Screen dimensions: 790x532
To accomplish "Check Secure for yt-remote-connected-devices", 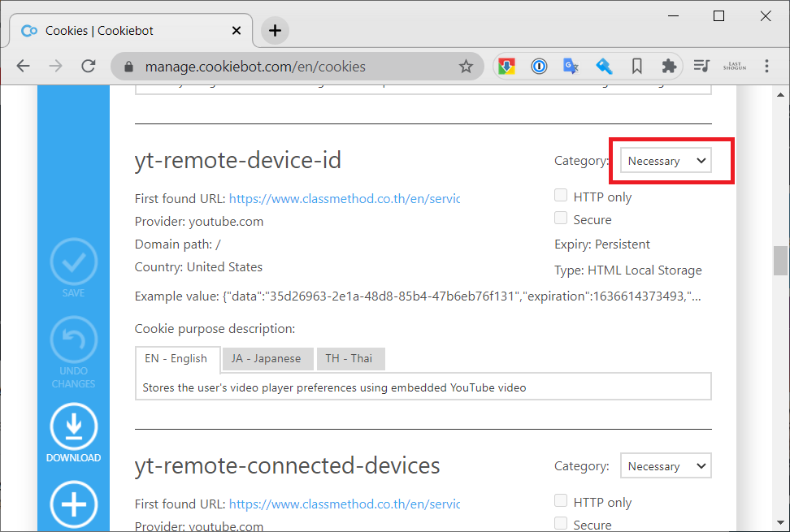I will click(561, 524).
